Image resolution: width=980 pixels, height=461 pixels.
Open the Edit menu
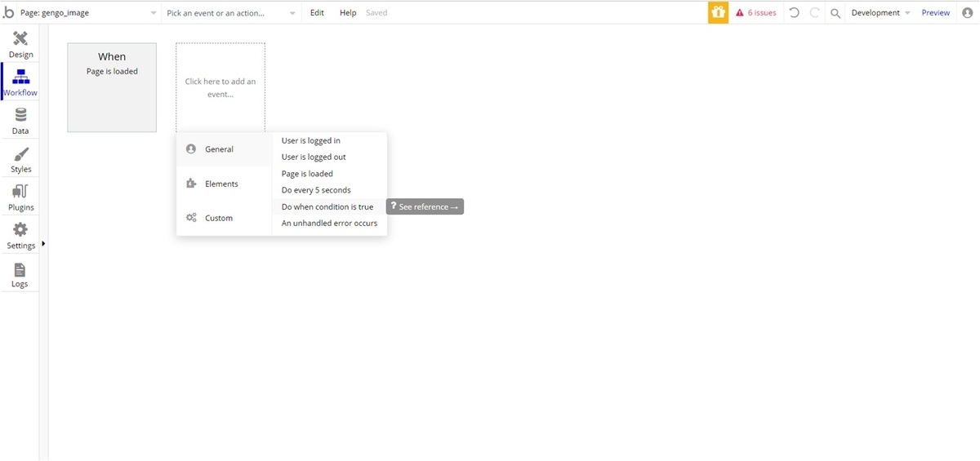(317, 13)
